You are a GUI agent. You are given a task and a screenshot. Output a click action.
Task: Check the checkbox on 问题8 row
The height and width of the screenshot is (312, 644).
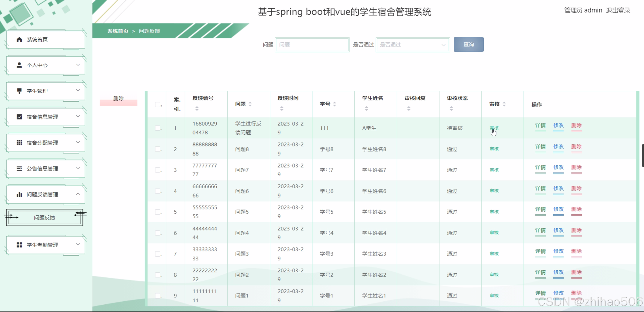point(158,149)
